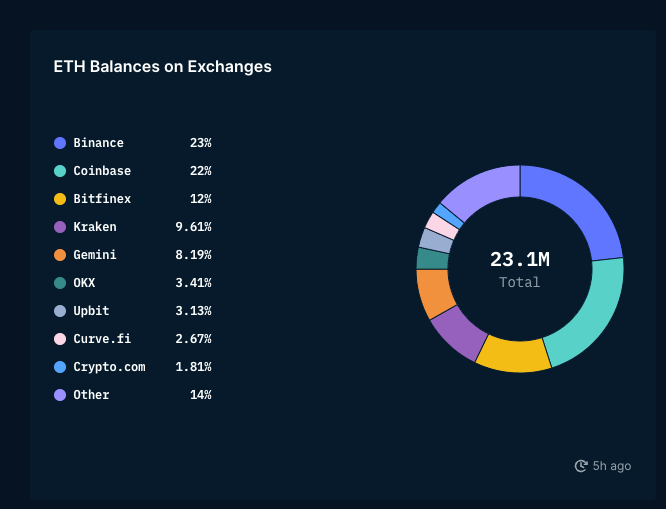
Task: Toggle the purple Kraken legend marker
Action: (60, 227)
